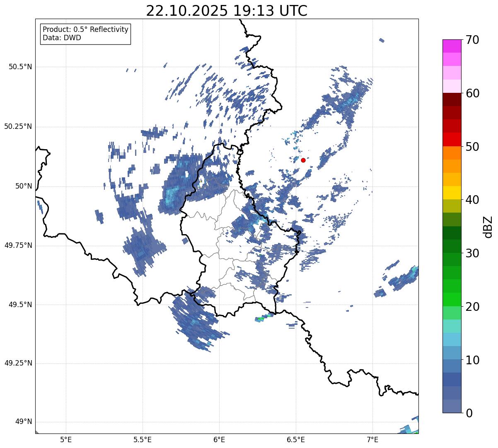Click the 6°E longitude label
498x448 pixels.
[219, 440]
